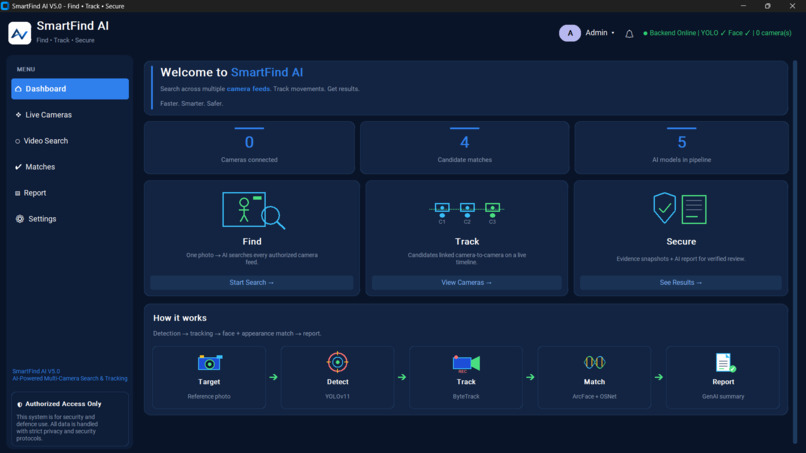
Task: Open Video Search from the menu
Action: click(70, 141)
